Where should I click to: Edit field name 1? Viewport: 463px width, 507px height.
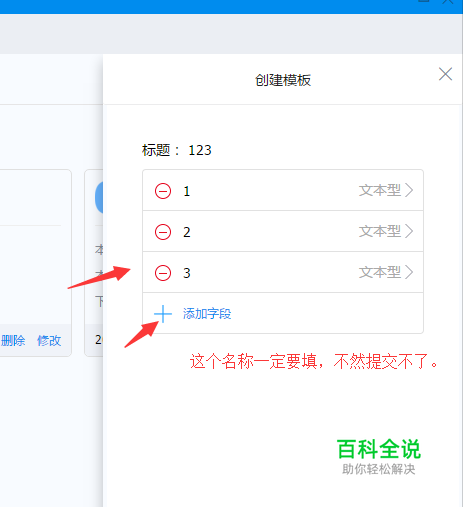(187, 191)
